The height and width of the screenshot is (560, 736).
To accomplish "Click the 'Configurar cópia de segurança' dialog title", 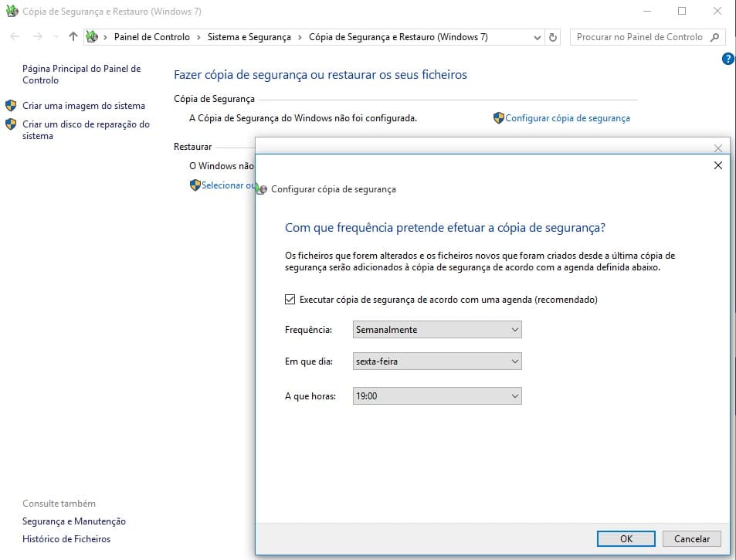I will point(334,189).
